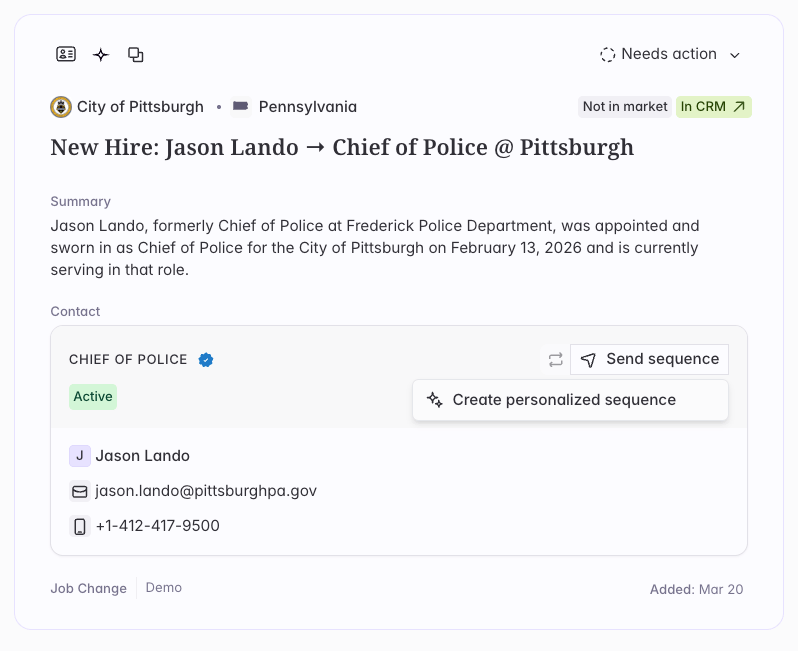Click the sparkle AI icon in toolbar
The height and width of the screenshot is (651, 798).
101,54
